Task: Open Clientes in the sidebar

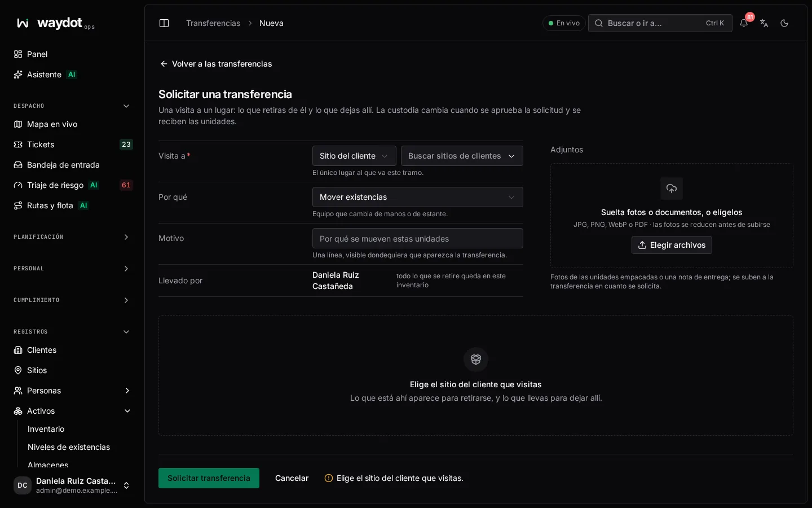Action: pyautogui.click(x=72, y=350)
